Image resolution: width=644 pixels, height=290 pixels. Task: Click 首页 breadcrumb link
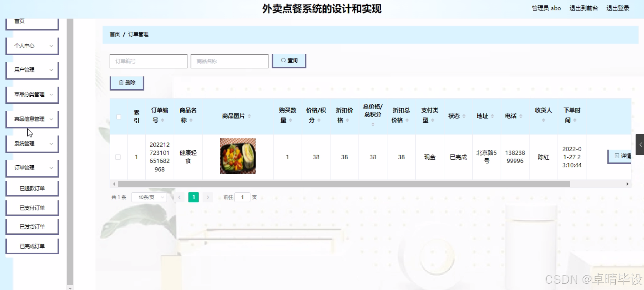[115, 34]
